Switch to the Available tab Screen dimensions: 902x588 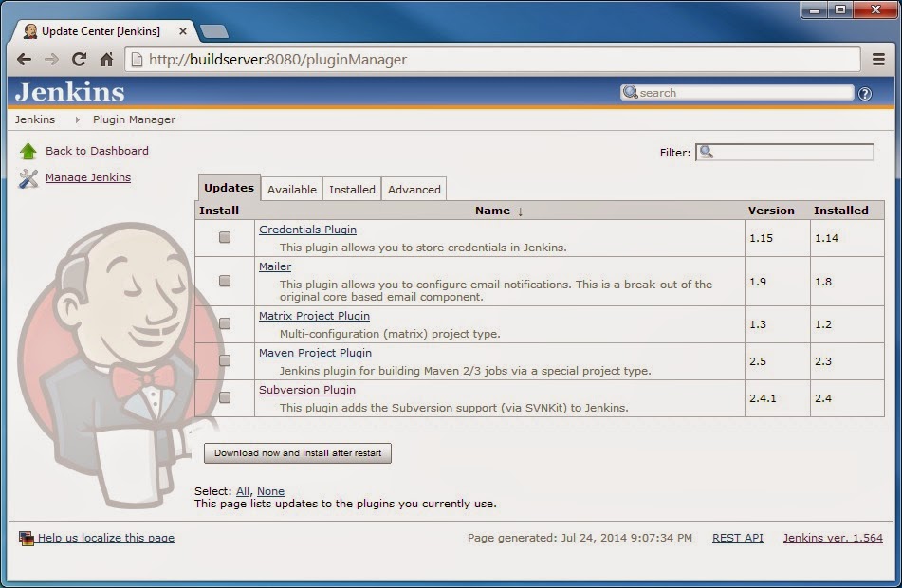(x=291, y=190)
